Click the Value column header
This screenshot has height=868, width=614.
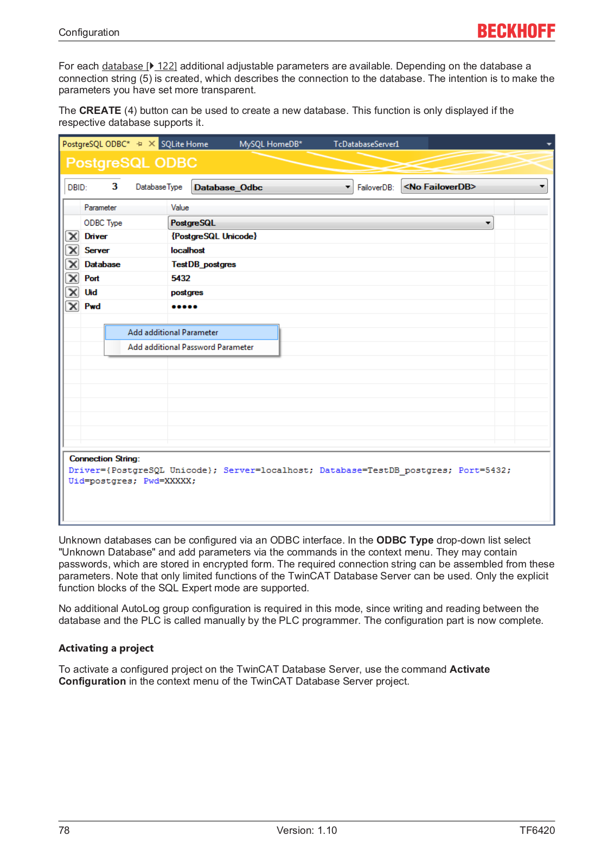(331, 208)
